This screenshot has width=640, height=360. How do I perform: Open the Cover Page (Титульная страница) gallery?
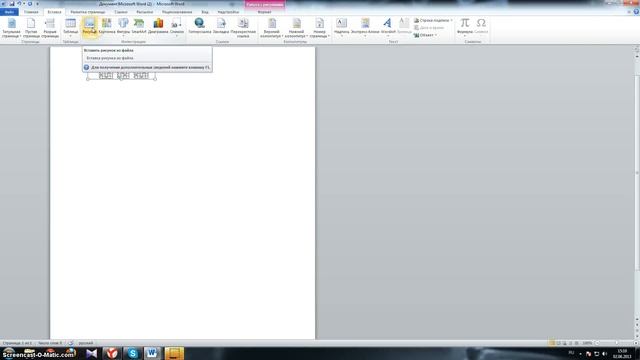pos(11,28)
